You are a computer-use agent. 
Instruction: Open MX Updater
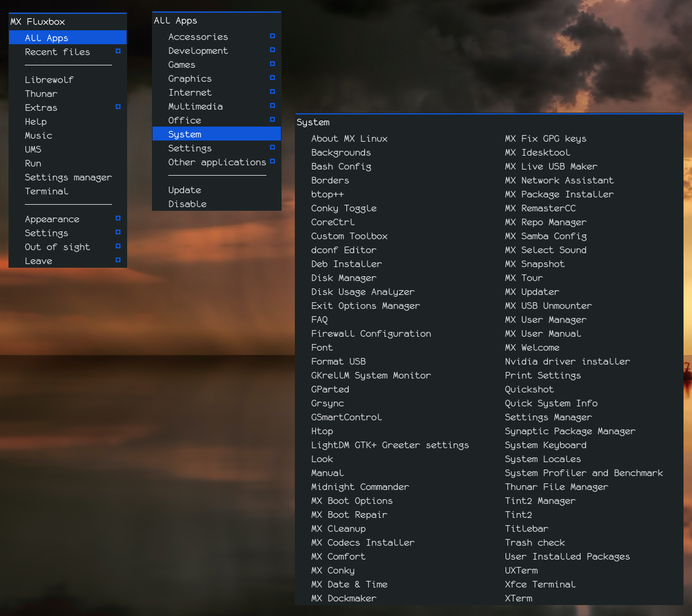tap(532, 292)
